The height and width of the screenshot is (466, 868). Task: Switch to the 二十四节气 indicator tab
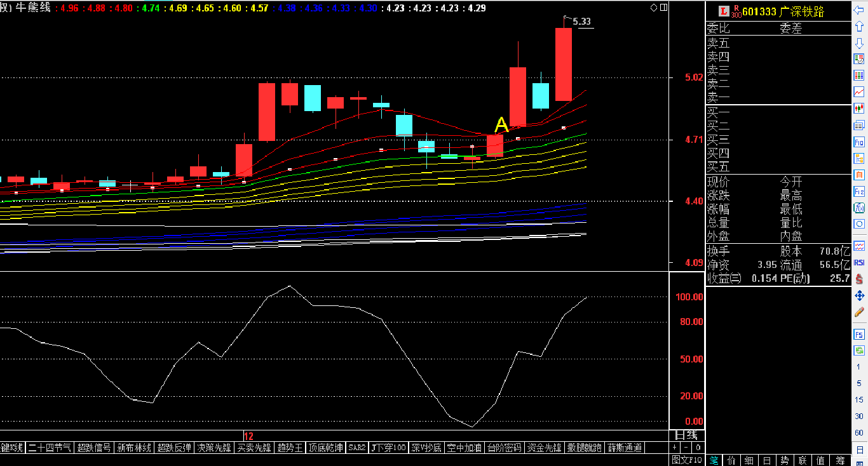click(x=50, y=448)
